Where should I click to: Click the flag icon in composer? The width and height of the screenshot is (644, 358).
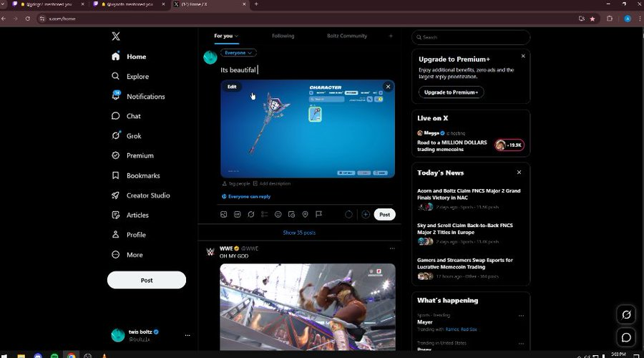pos(318,214)
